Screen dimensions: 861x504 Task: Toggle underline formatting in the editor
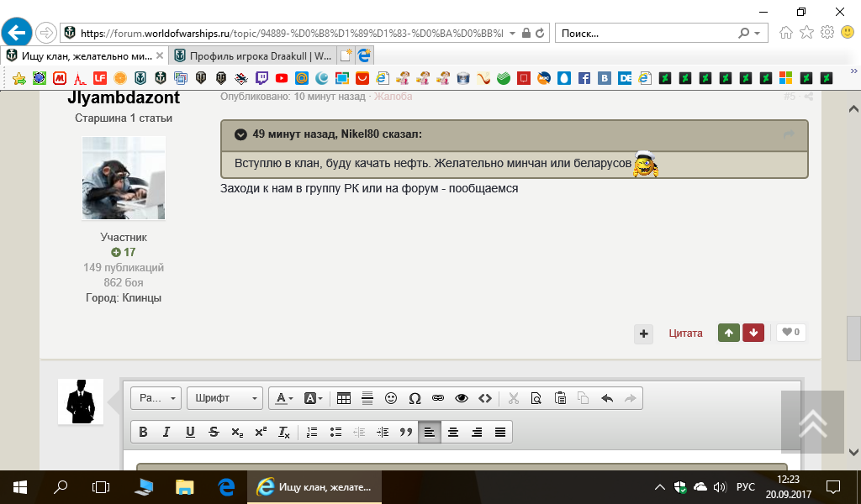pos(190,432)
